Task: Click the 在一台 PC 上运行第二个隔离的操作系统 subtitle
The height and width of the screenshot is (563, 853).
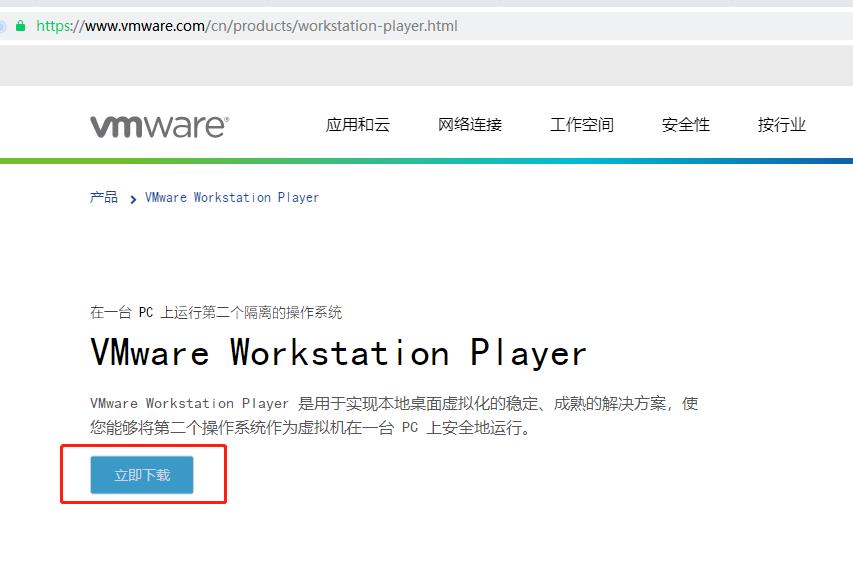Action: click(216, 312)
